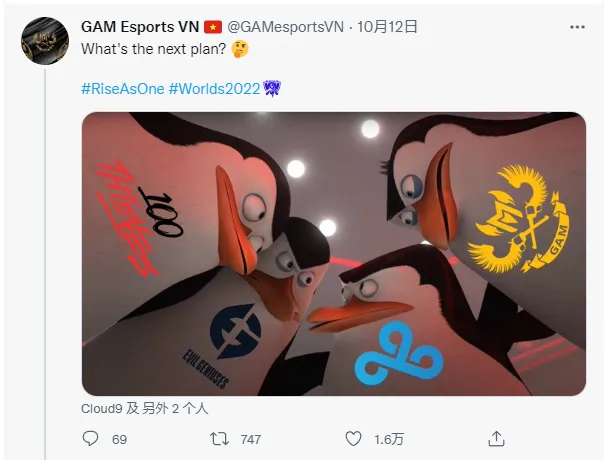Open the #RiseAsOne hashtag

tap(123, 89)
